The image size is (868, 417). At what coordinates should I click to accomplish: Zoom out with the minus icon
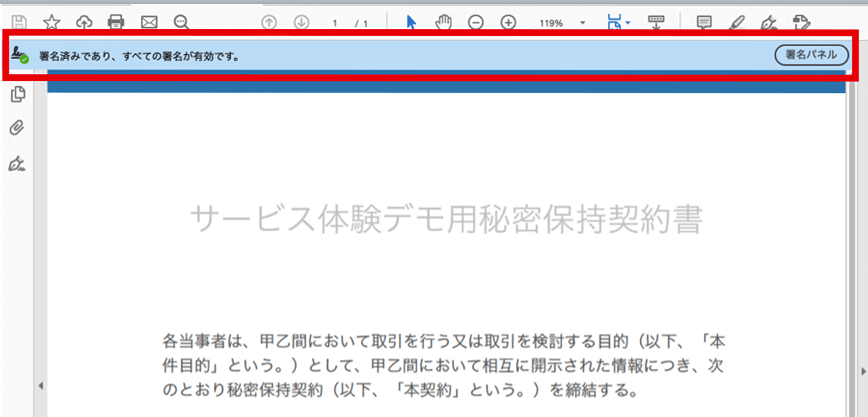pos(476,22)
